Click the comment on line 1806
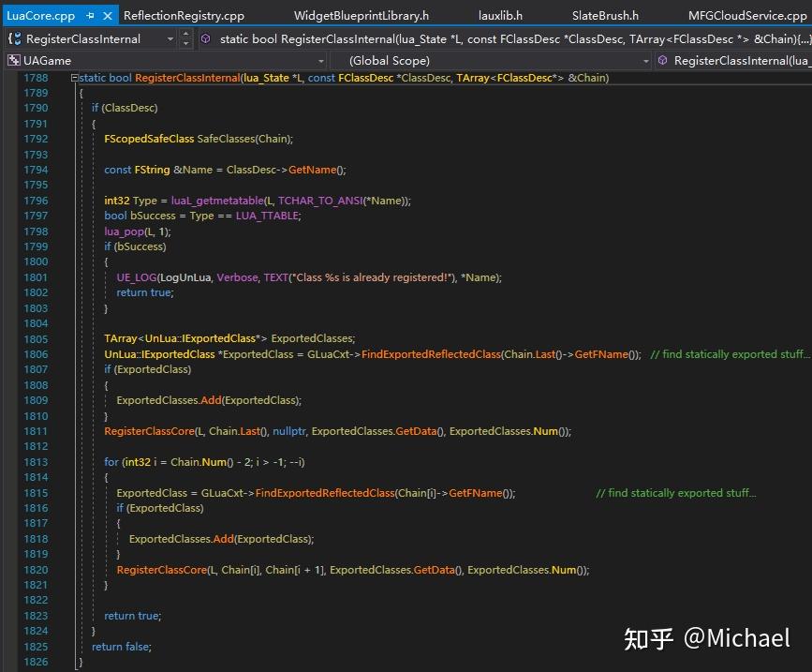 730,354
